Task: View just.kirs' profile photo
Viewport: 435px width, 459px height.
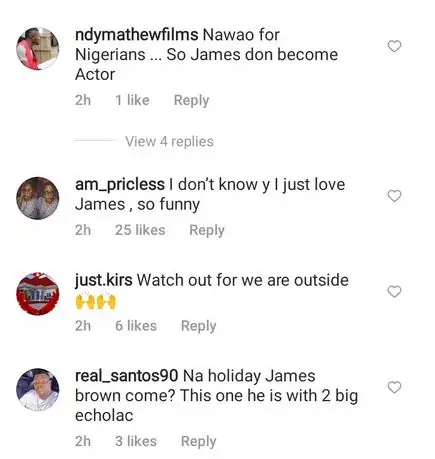Action: pyautogui.click(x=38, y=294)
